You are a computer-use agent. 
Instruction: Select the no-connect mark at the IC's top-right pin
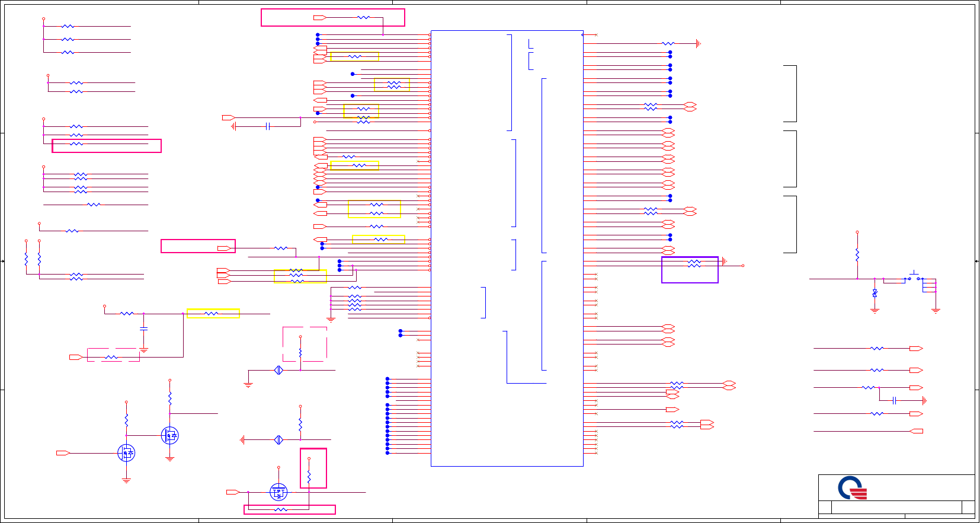[x=596, y=35]
